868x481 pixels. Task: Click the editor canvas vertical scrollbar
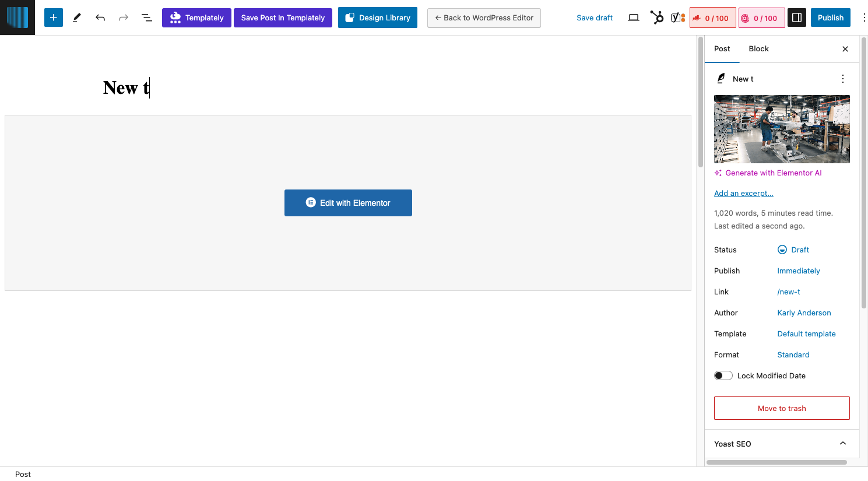(701, 103)
